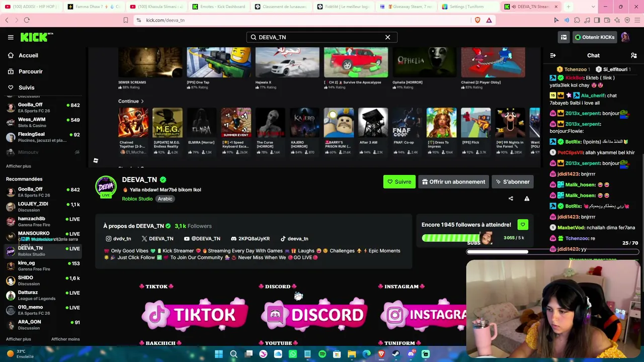Open the Dress To Impress game thumbnail

pyautogui.click(x=441, y=122)
